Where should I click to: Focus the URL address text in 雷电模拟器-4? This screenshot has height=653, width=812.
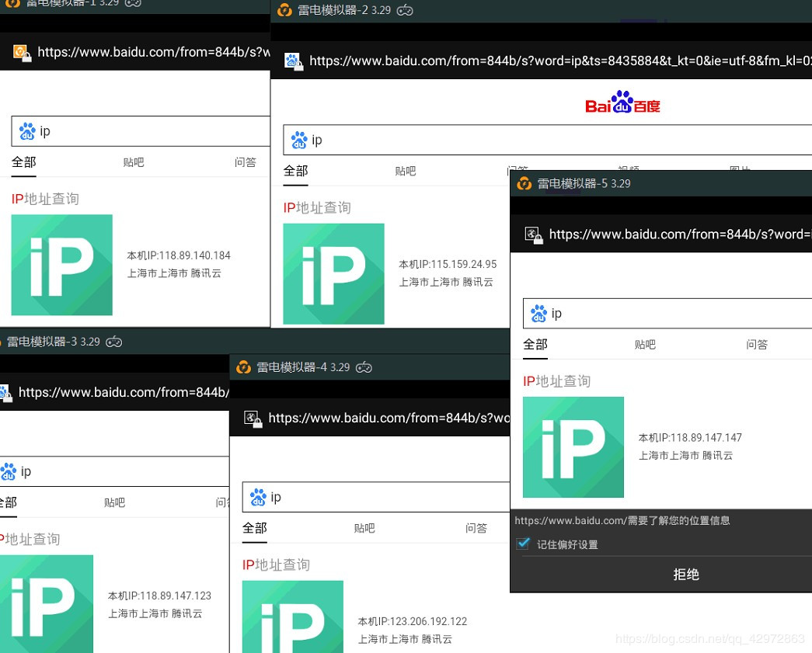(389, 418)
